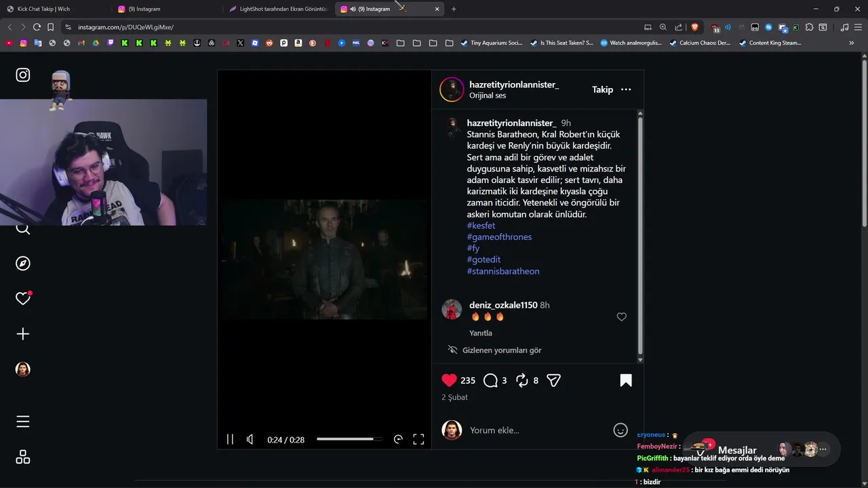The height and width of the screenshot is (488, 868).
Task: Open deniz_ozkale1150's profile from the comment
Action: pos(503,305)
